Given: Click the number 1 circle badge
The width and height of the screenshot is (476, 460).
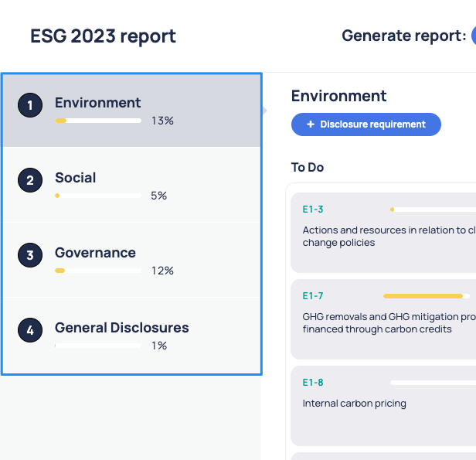Looking at the screenshot, I should (30, 105).
